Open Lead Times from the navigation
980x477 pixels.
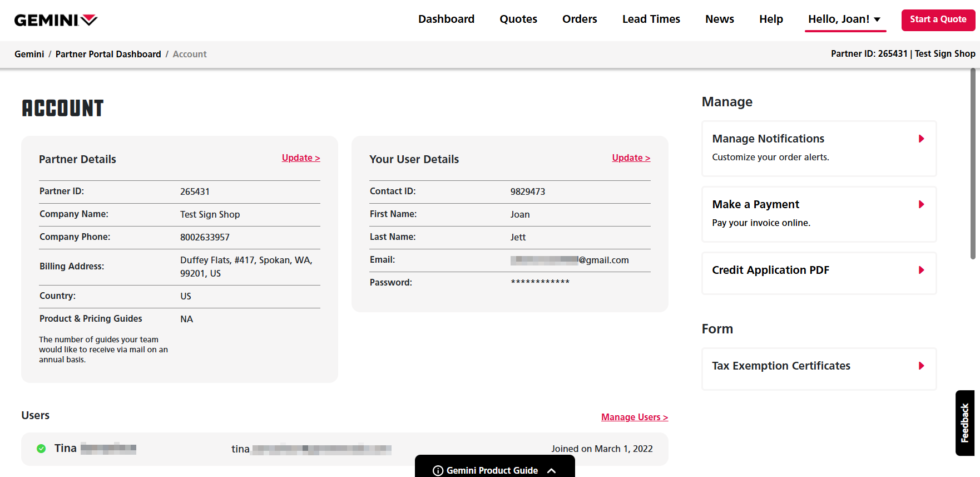coord(651,19)
